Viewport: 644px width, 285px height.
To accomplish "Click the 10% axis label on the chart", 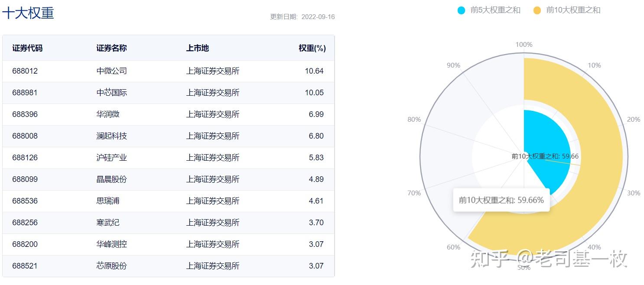I will (x=594, y=65).
